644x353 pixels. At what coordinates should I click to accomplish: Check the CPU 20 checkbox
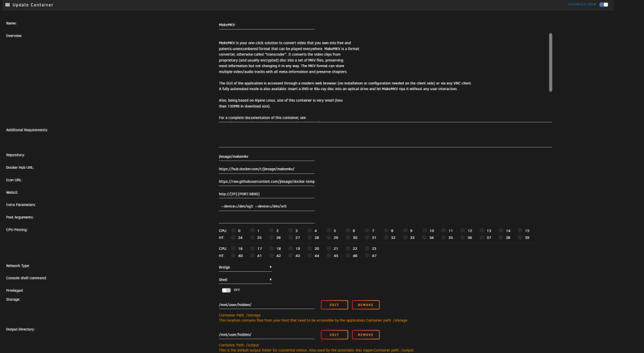(x=310, y=249)
